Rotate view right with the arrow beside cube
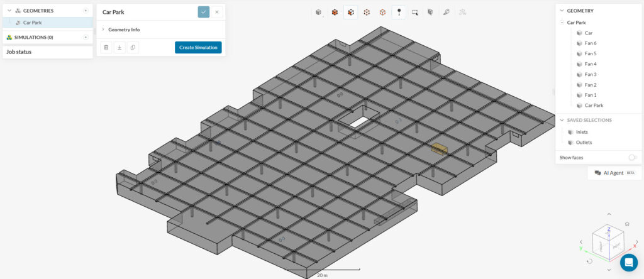Viewport: 644px width, 279px height. 637,242
